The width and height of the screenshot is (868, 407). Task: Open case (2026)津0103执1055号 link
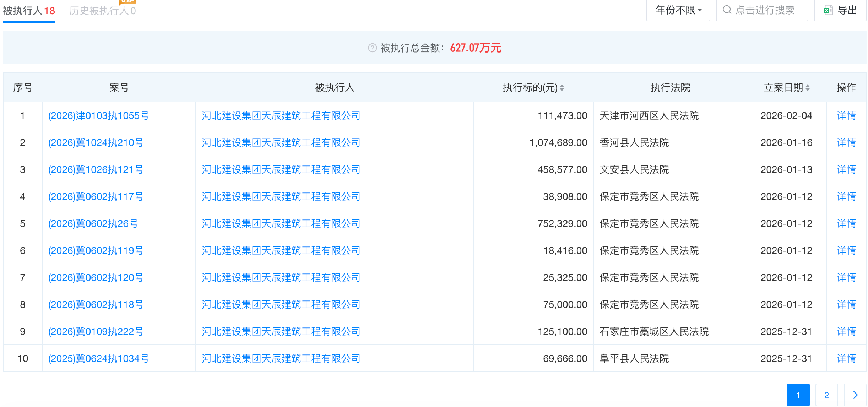[x=98, y=116]
